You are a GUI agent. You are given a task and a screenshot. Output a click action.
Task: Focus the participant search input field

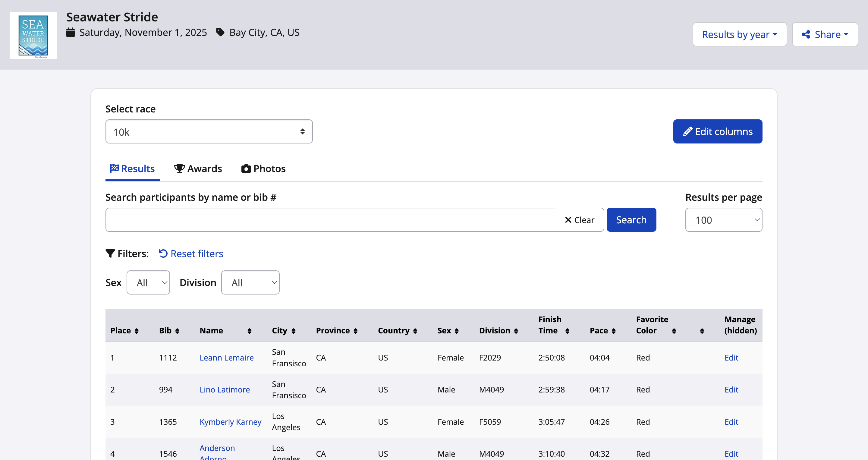(330, 220)
